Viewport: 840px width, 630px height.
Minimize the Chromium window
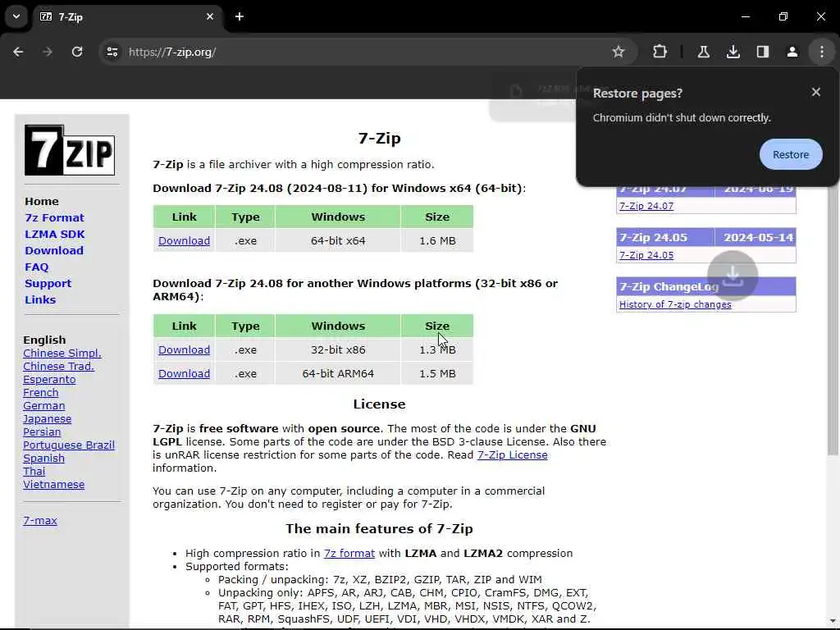[745, 16]
